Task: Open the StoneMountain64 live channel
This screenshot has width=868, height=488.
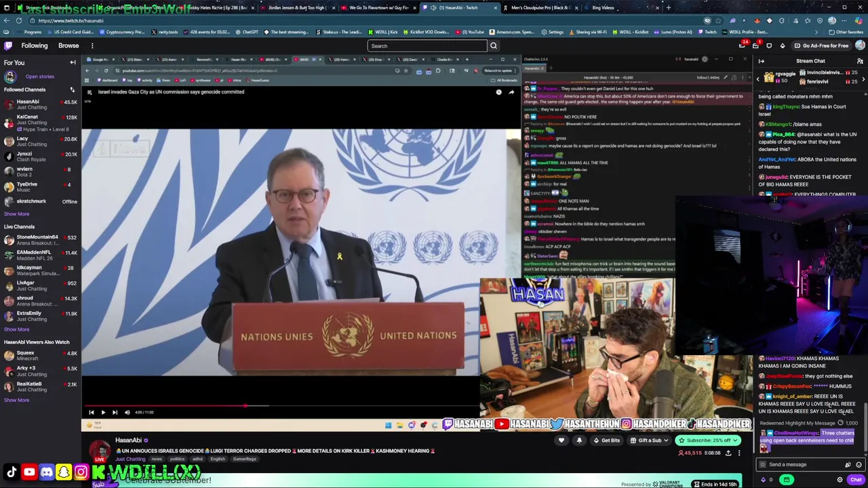Action: (x=41, y=240)
